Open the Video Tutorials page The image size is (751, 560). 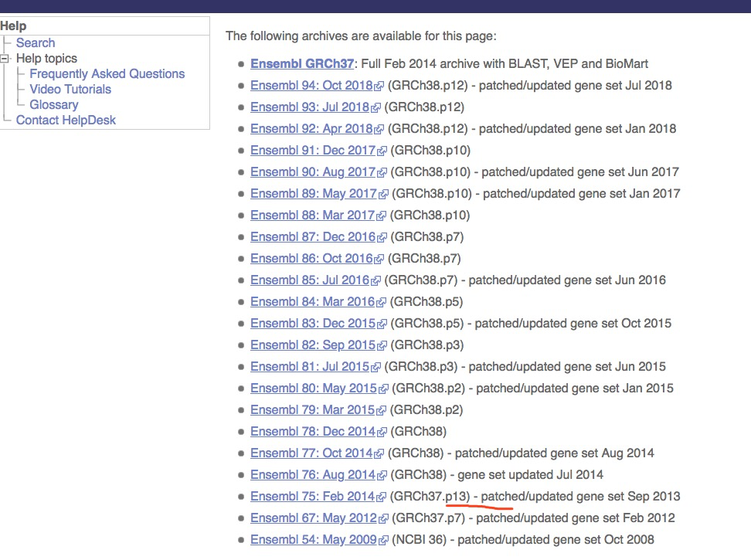[70, 89]
